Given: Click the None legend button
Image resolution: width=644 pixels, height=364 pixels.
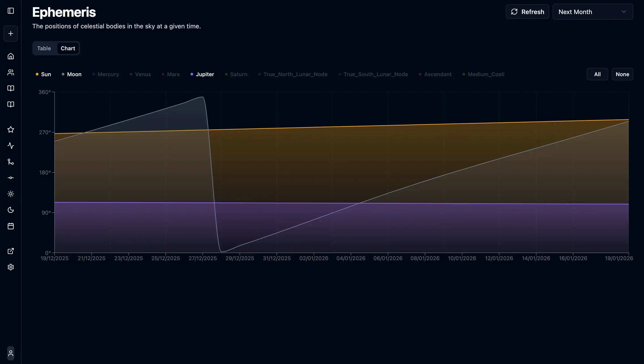Looking at the screenshot, I should [622, 74].
